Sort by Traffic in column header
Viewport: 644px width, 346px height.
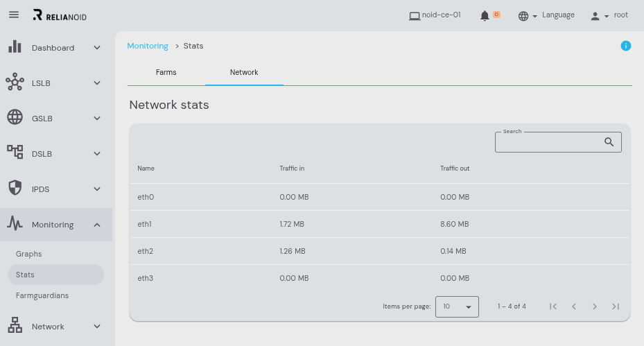pyautogui.click(x=292, y=168)
